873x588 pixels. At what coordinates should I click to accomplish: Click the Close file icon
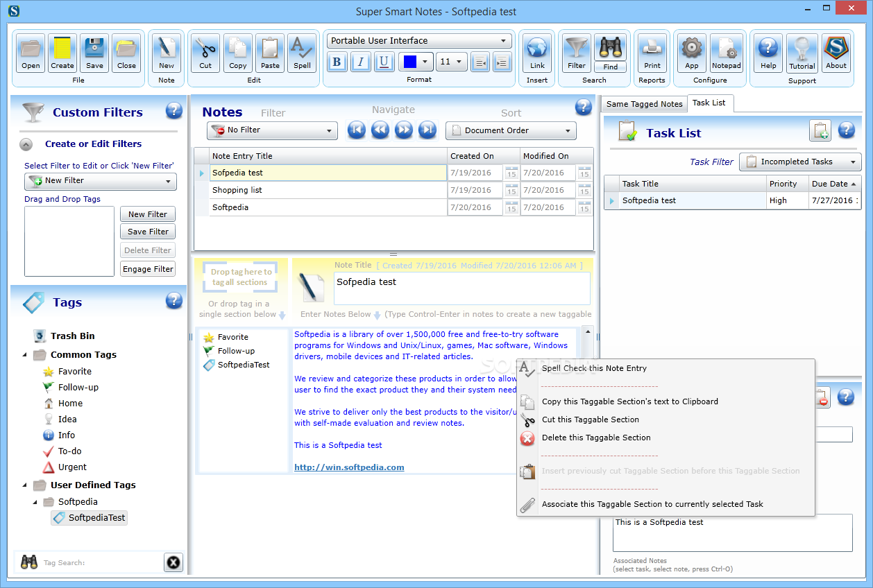pos(126,53)
